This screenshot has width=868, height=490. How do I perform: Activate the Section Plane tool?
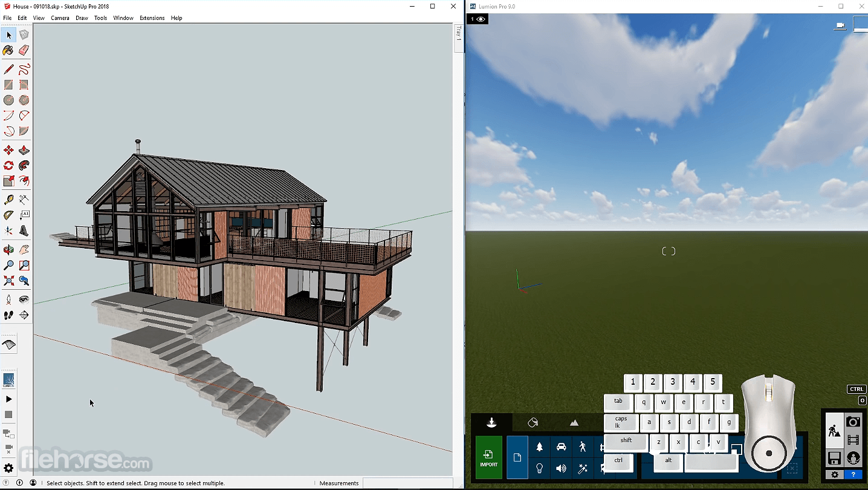tap(24, 315)
